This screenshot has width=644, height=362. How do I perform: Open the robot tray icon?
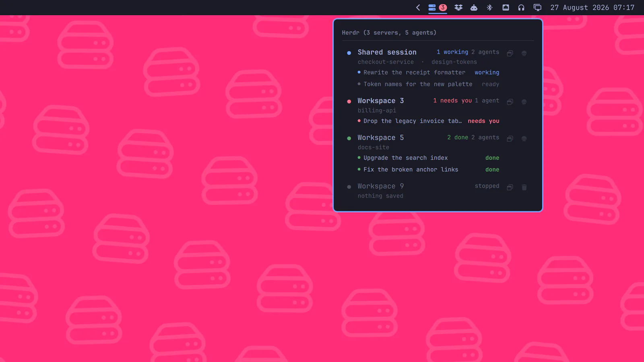(x=474, y=8)
